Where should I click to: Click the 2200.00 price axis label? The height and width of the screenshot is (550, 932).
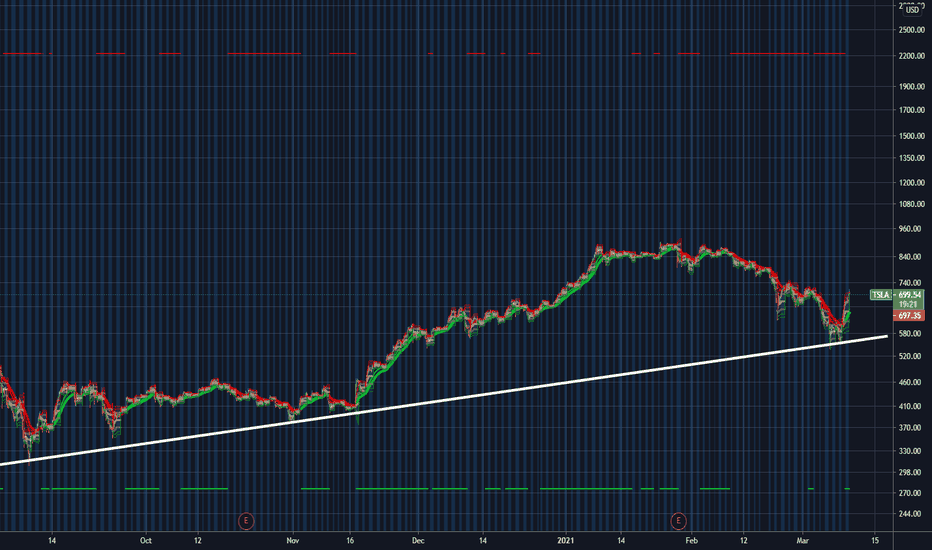tap(912, 56)
